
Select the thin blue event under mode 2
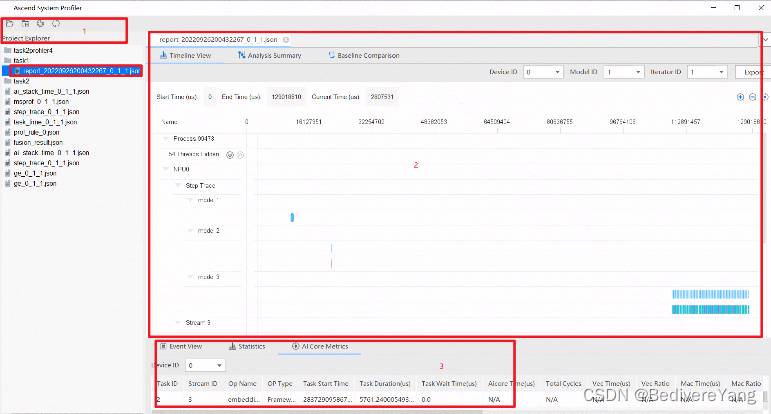pos(331,248)
